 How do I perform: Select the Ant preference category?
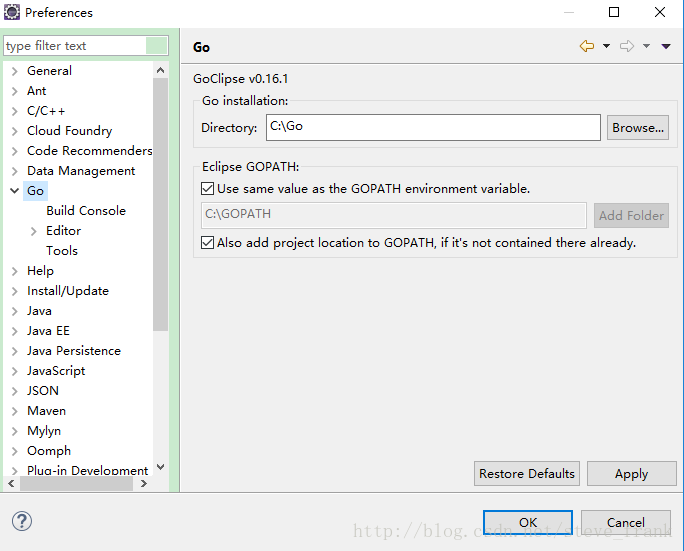(x=37, y=91)
